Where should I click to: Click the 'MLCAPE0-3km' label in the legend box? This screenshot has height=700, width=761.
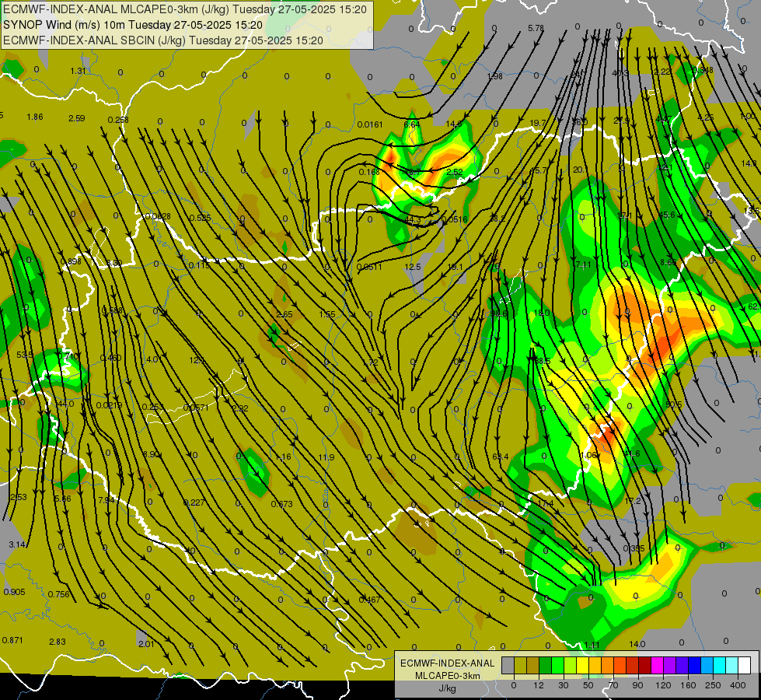[447, 676]
